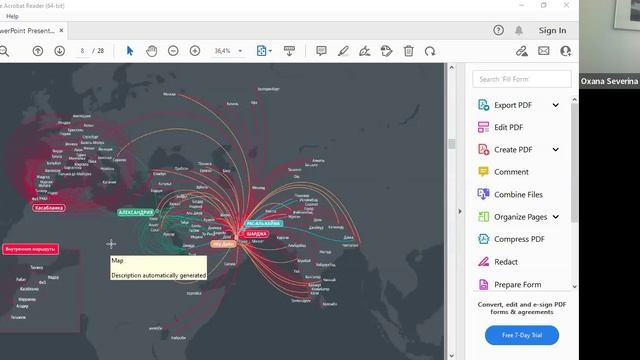Open the Sign document tool

pyautogui.click(x=364, y=51)
